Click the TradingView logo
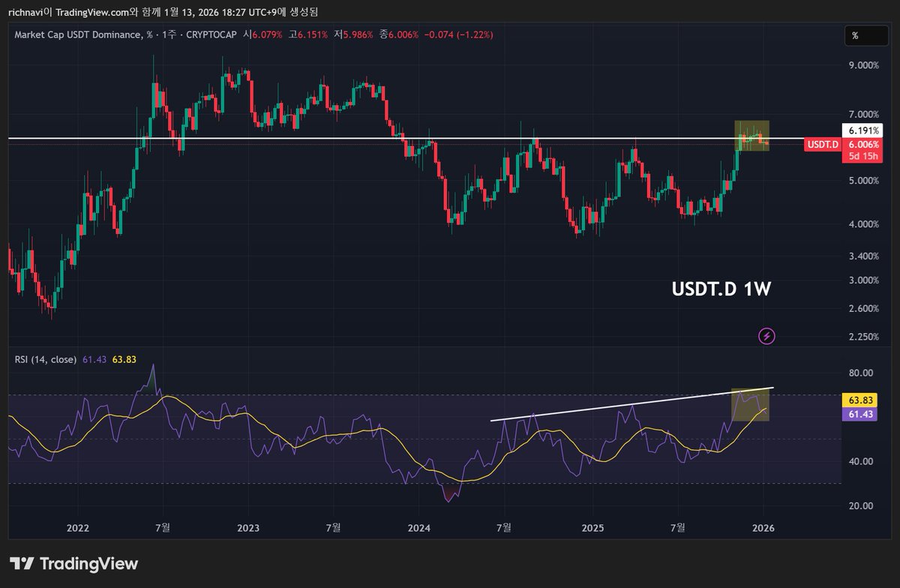Viewport: 900px width, 588px height. pos(73,563)
